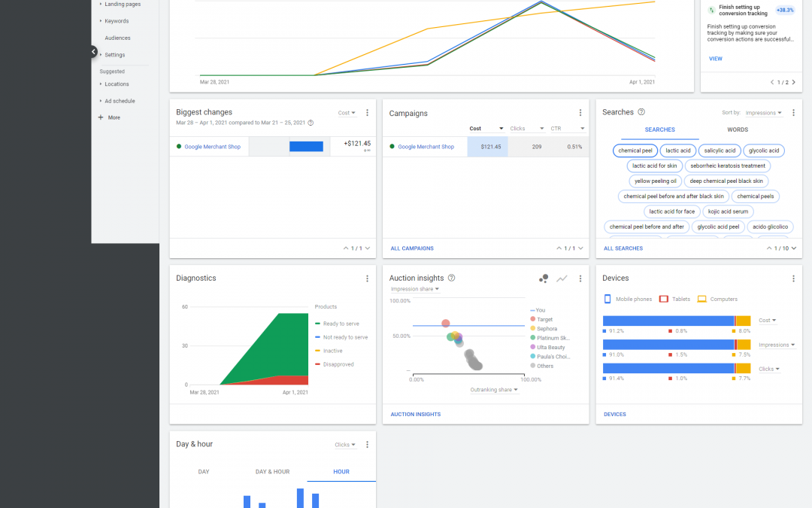Screen dimensions: 812x508
Task: Open the help icon beside Auction insights title
Action: [x=451, y=278]
